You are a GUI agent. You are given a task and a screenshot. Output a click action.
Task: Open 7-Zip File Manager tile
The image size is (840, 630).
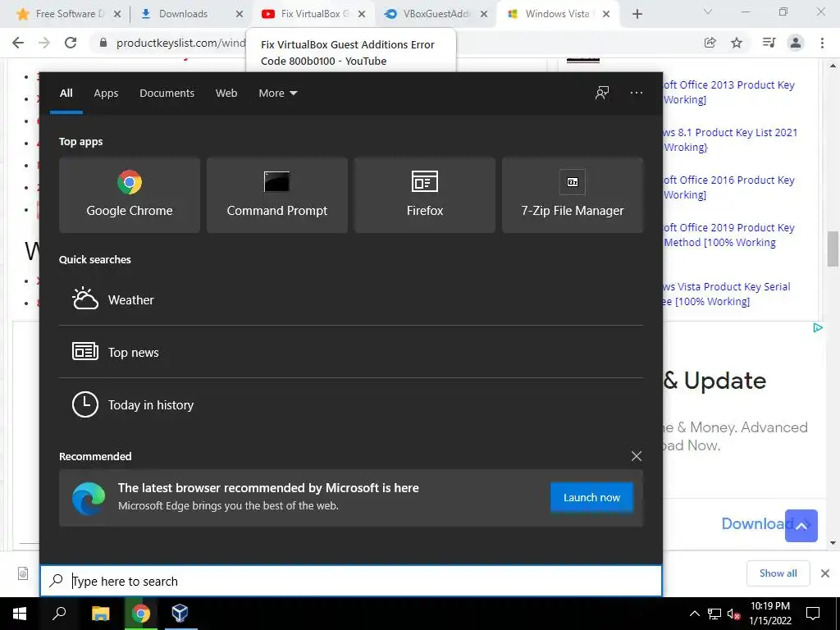572,195
